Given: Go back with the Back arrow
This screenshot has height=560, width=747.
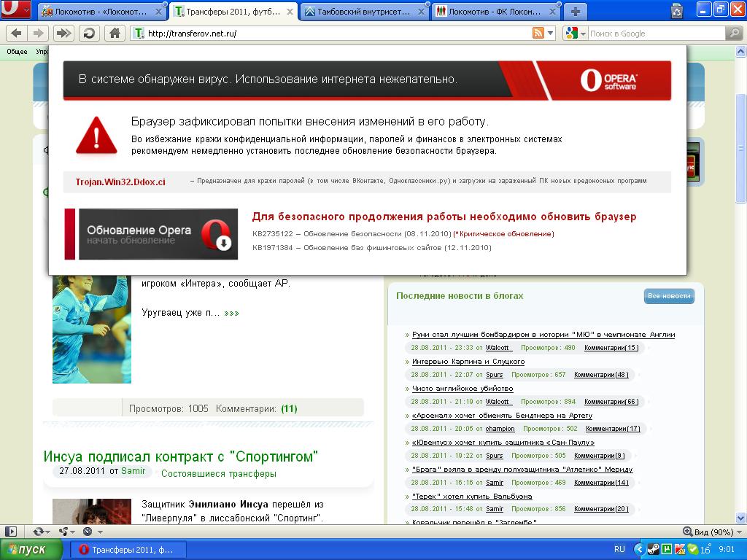Looking at the screenshot, I should 16,34.
